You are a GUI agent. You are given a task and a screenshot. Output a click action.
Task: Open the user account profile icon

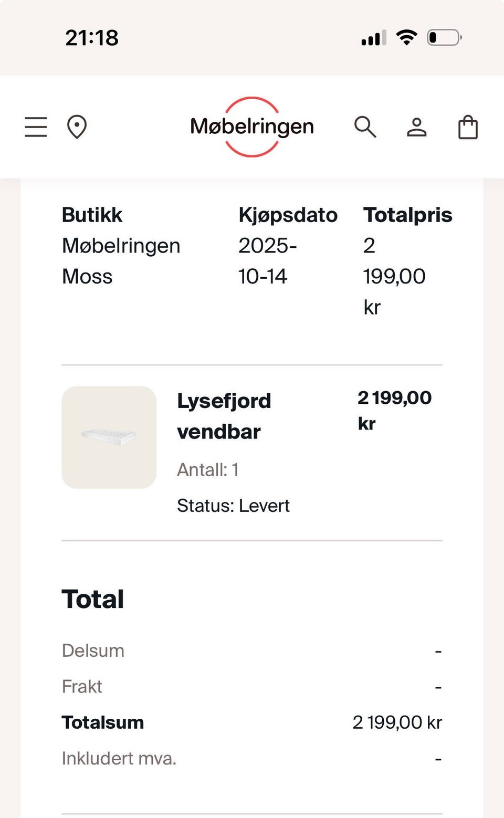click(417, 127)
